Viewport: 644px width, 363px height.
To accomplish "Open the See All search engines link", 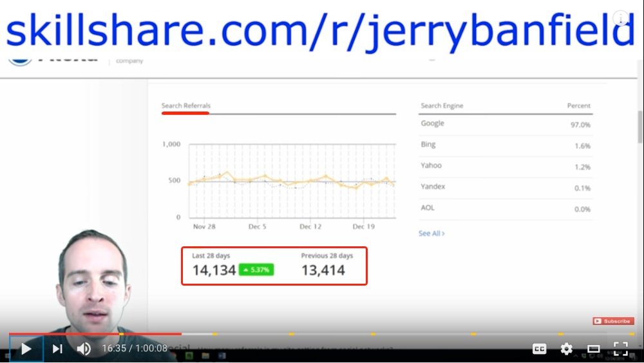I will pos(431,233).
